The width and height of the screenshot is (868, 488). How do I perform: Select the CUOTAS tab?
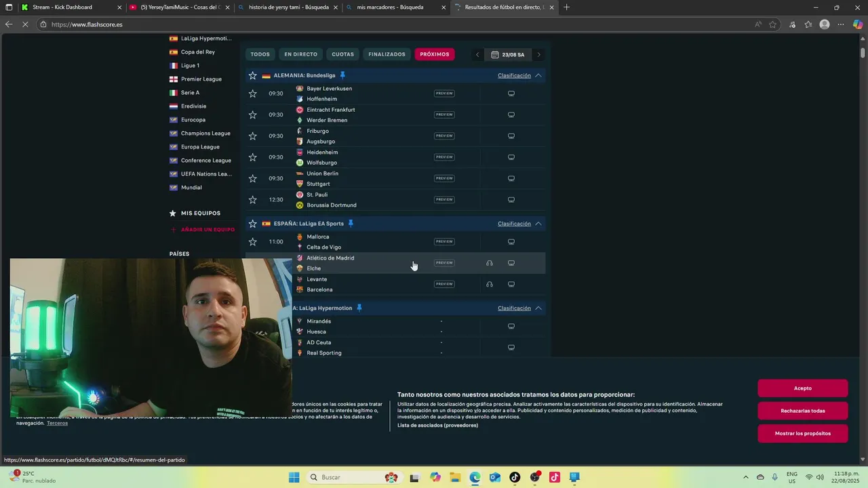coord(343,54)
